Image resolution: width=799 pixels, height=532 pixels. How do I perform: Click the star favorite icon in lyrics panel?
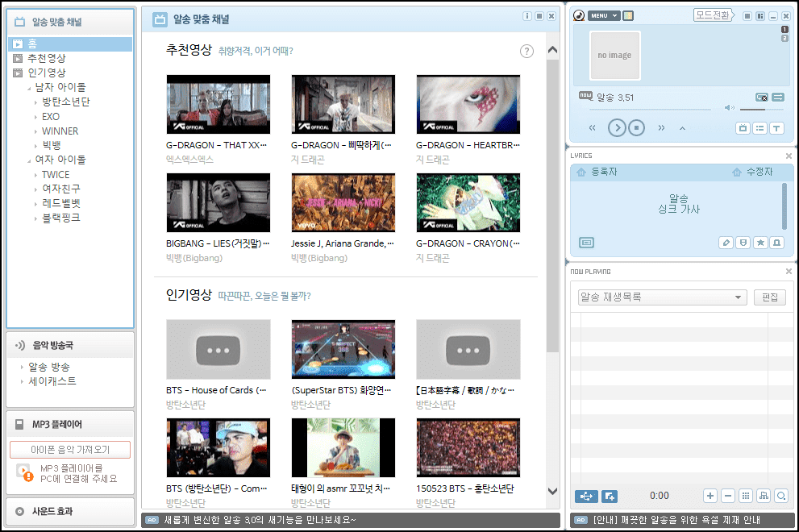coord(760,243)
